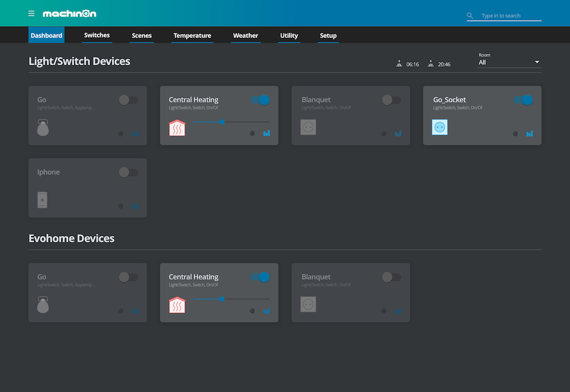
Task: Click the lamp icon on Light/Switch Go card
Action: click(43, 128)
